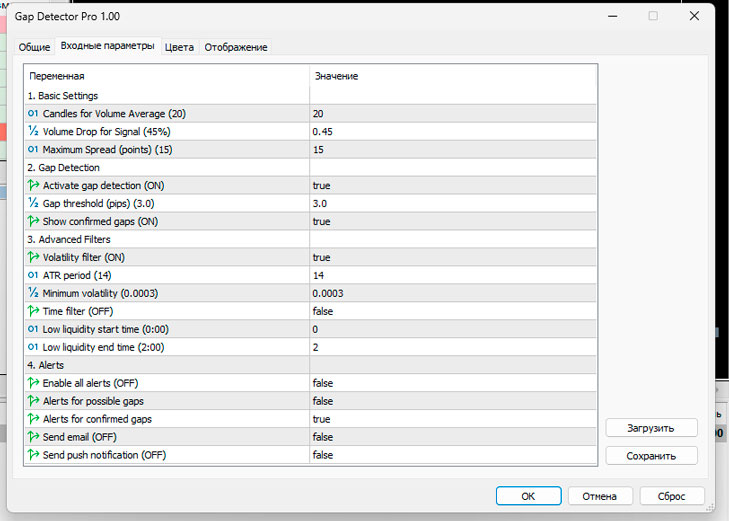Load a preset with the Загрузить button
729x521 pixels.
pos(651,428)
